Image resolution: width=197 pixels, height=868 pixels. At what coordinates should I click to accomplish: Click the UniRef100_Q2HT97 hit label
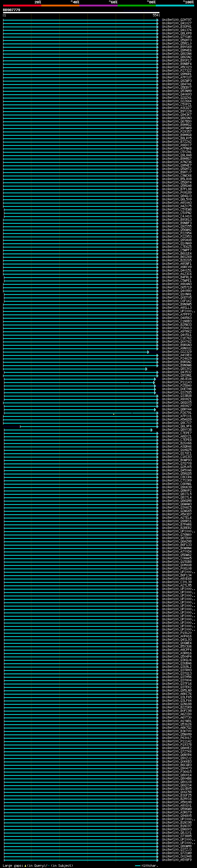coord(177,20)
